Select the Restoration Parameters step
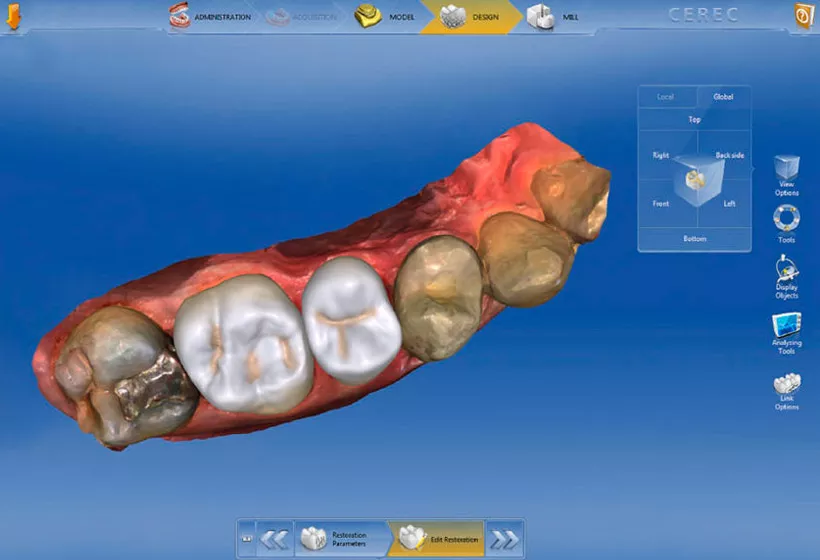 coord(341,539)
